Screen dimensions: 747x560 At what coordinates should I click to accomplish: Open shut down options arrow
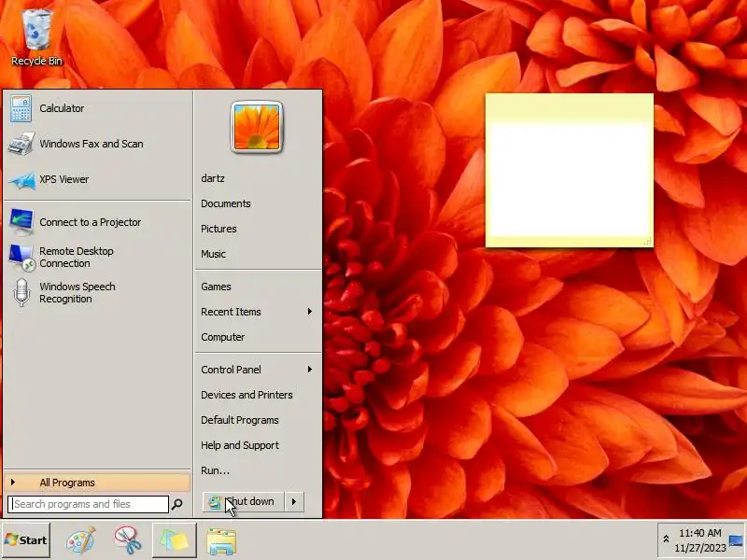[294, 501]
